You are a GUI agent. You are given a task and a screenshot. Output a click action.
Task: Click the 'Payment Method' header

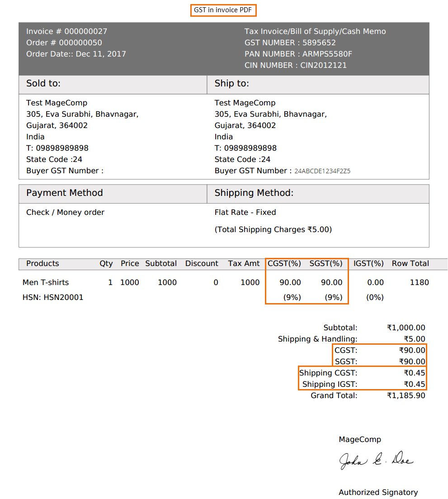[x=65, y=193]
